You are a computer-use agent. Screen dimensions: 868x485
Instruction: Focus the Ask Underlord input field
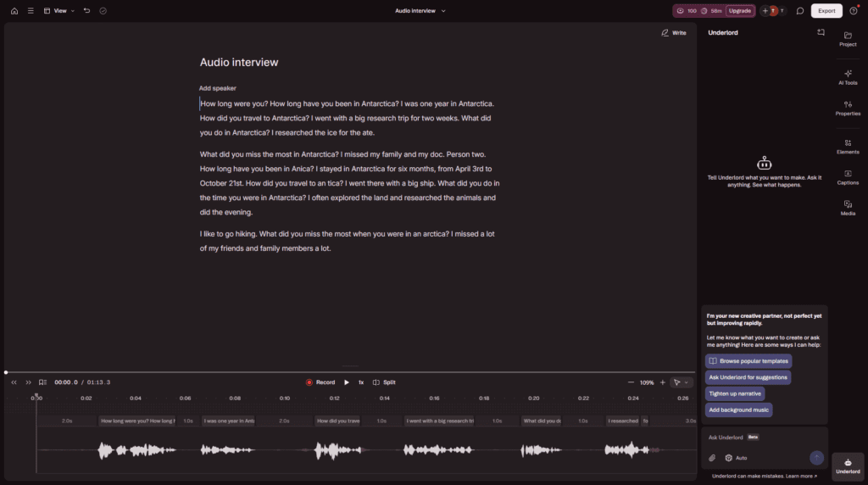pos(764,438)
